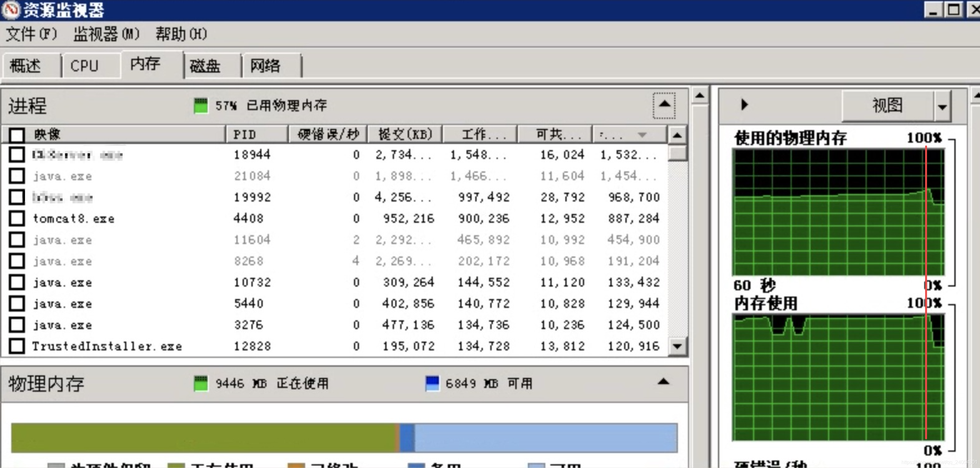Click the main pane scroll-up arrow
Screen dimensions: 980x468
700,95
